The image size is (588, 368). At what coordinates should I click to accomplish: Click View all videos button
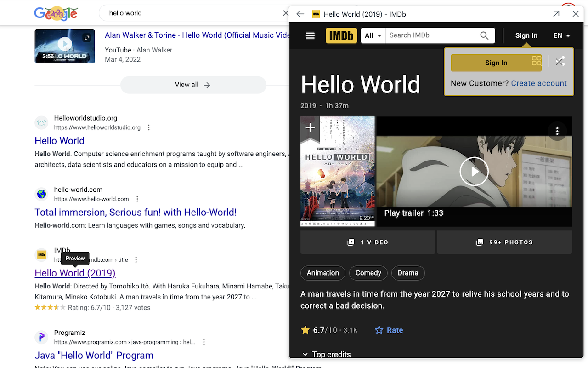point(193,85)
